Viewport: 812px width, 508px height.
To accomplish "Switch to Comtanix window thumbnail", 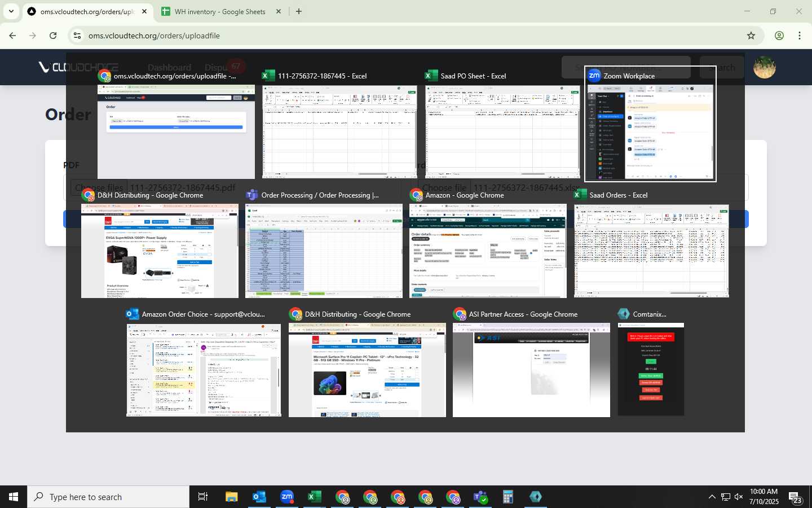I will (x=651, y=370).
